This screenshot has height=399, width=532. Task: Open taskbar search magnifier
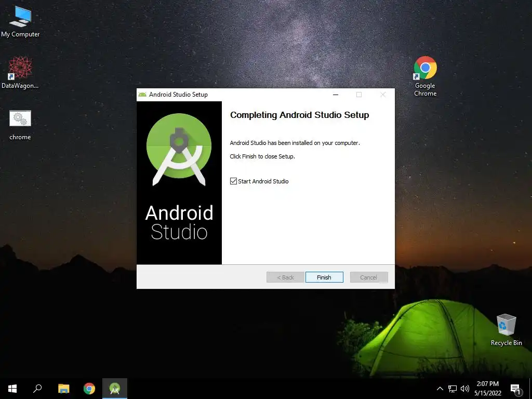click(x=37, y=389)
